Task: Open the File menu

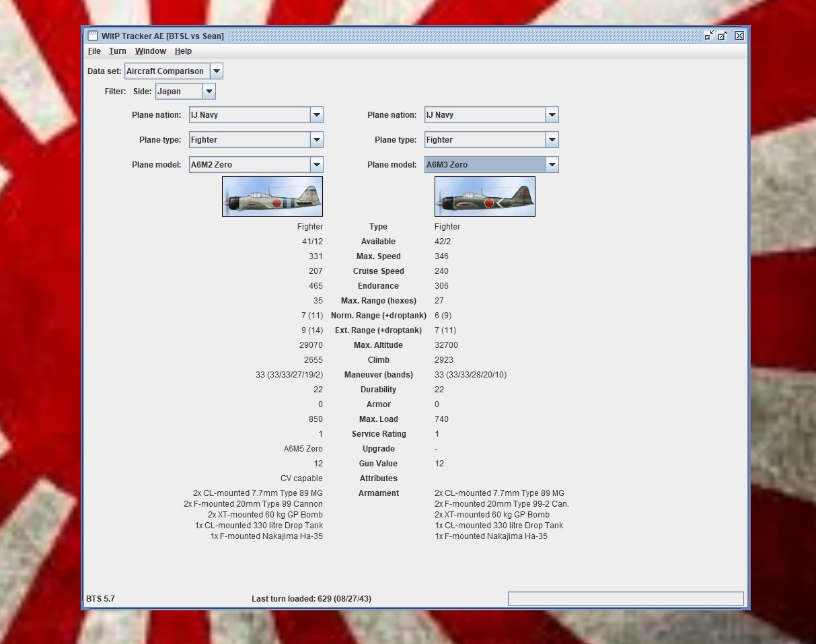Action: 94,51
